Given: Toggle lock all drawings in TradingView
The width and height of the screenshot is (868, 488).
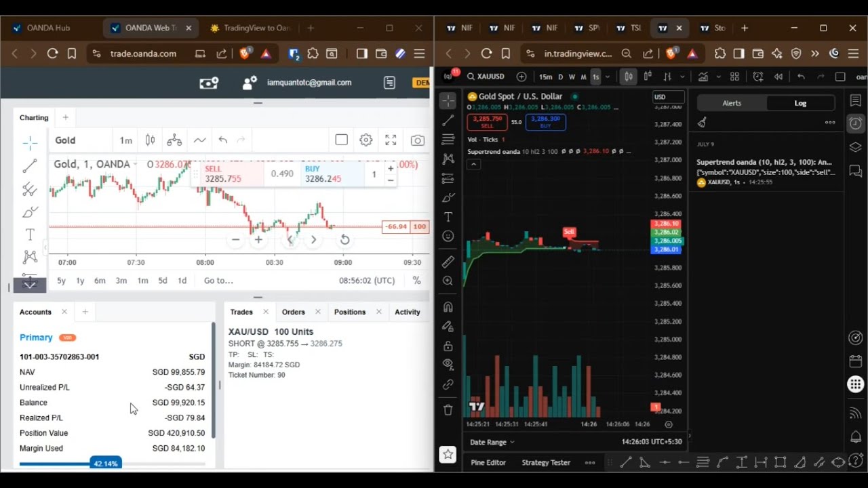Looking at the screenshot, I should 448,346.
